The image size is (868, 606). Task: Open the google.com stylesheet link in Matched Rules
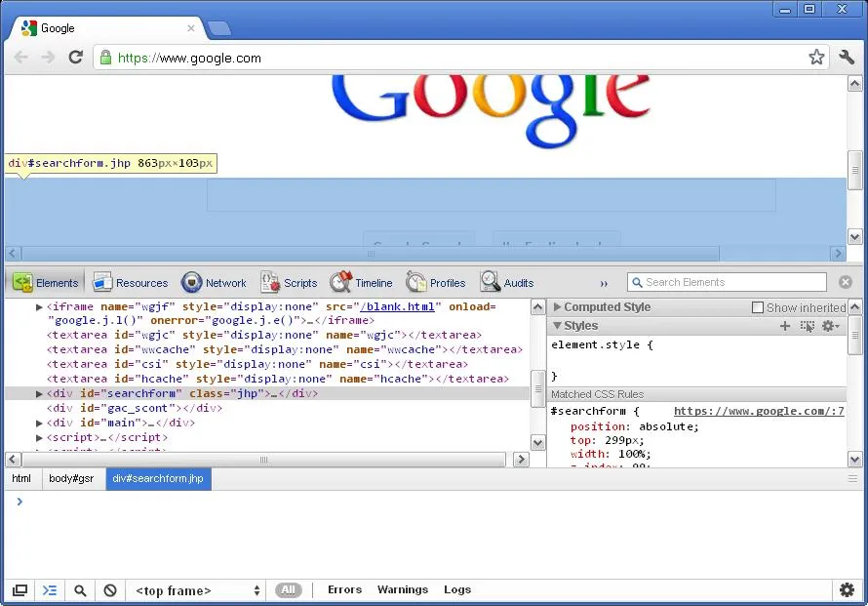point(759,411)
